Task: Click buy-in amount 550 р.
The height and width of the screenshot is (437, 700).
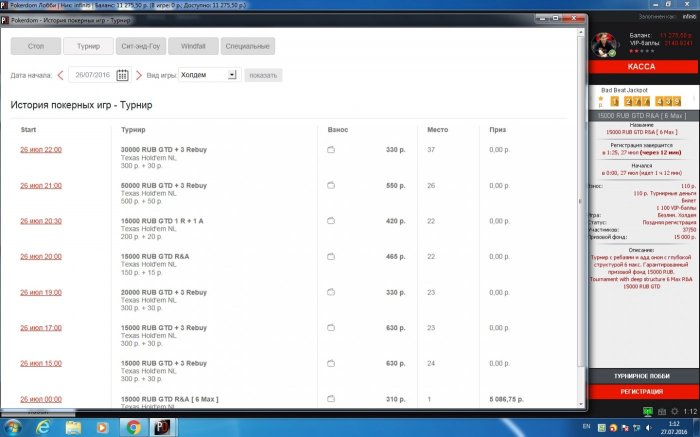Action: click(x=396, y=185)
